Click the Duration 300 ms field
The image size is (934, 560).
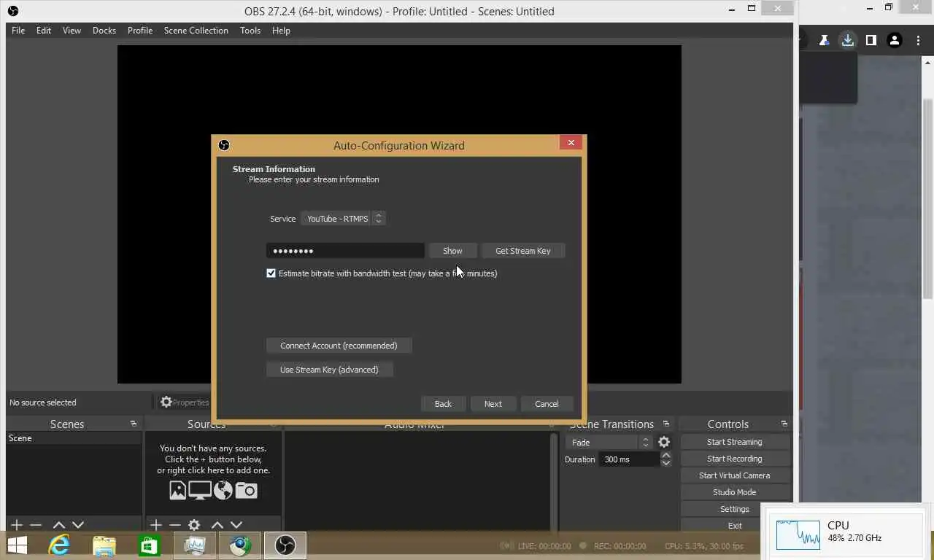[x=629, y=459]
